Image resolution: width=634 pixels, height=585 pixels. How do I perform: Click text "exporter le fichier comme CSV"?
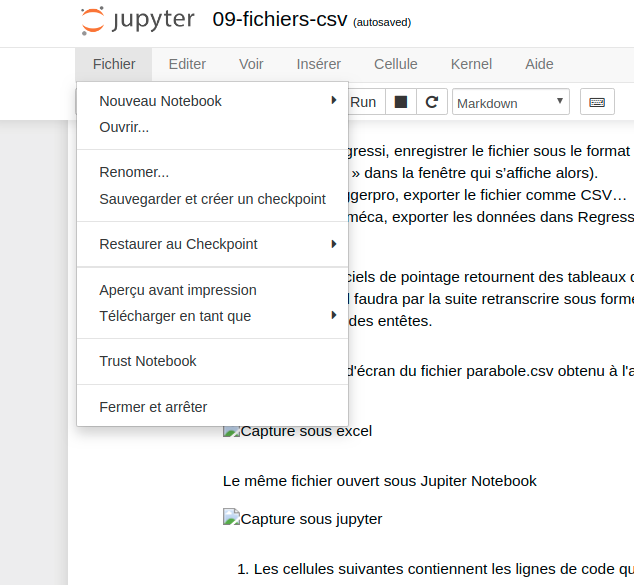[x=515, y=195]
